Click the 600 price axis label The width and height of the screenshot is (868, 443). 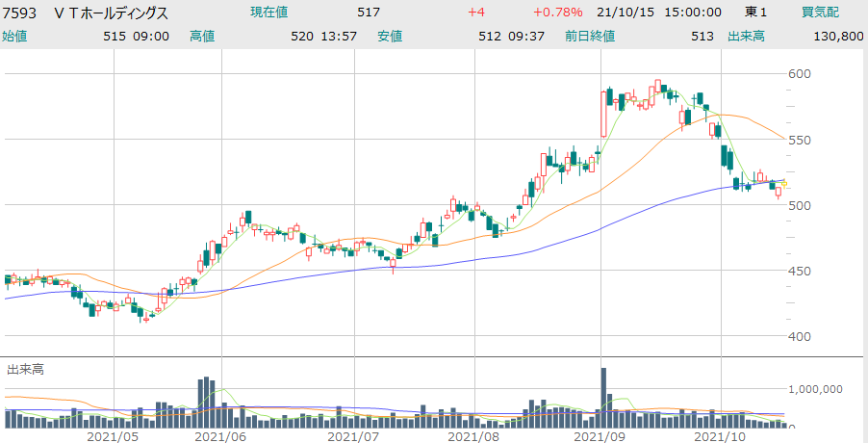tap(801, 74)
